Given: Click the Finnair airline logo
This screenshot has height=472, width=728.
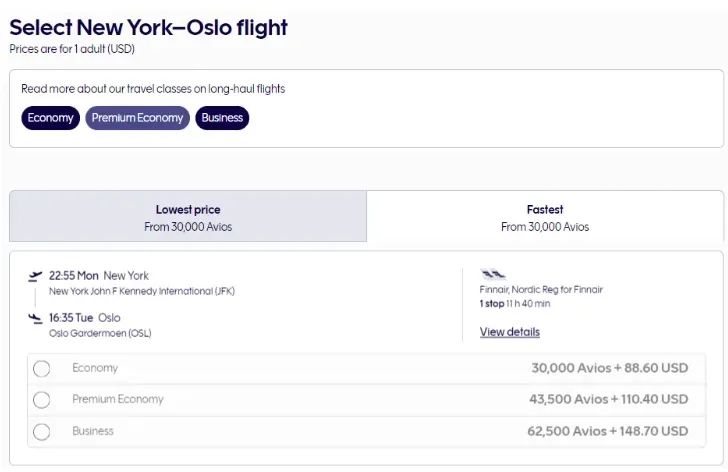Looking at the screenshot, I should click(x=492, y=274).
